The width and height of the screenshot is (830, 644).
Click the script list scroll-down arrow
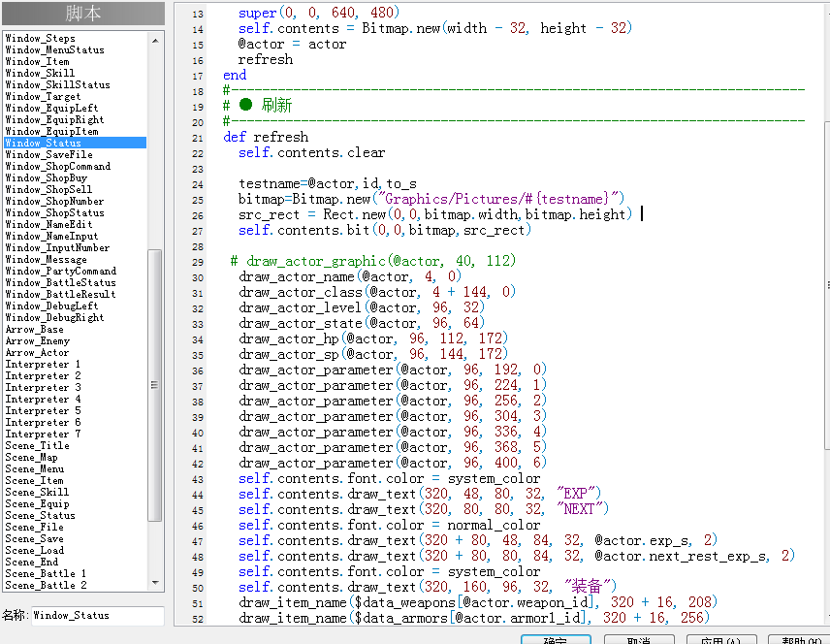pos(155,583)
